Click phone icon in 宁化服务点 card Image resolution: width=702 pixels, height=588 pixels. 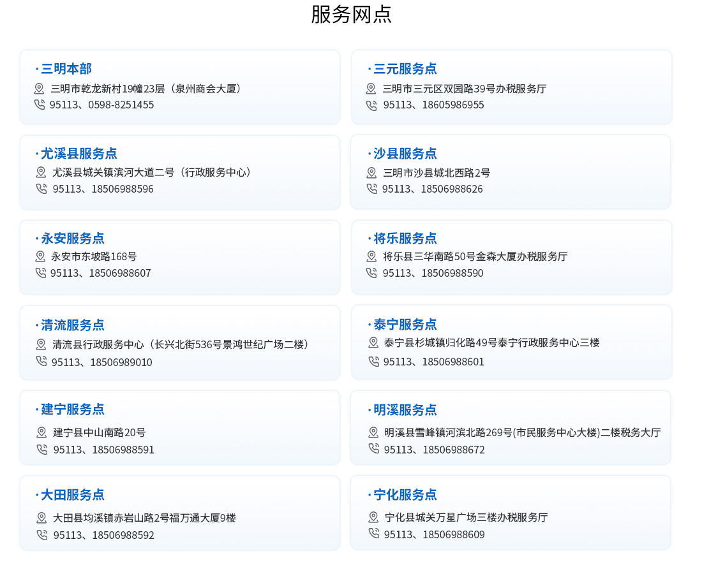[374, 533]
